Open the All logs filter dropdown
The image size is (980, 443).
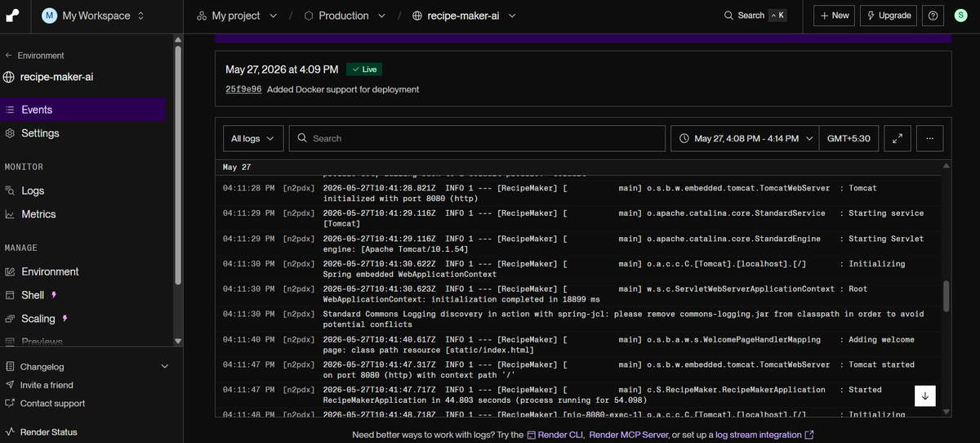coord(254,139)
